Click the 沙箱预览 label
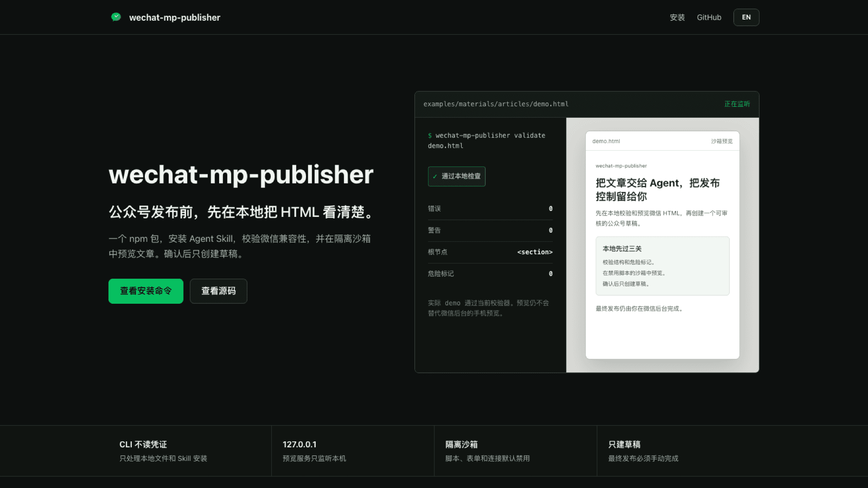 coord(722,141)
